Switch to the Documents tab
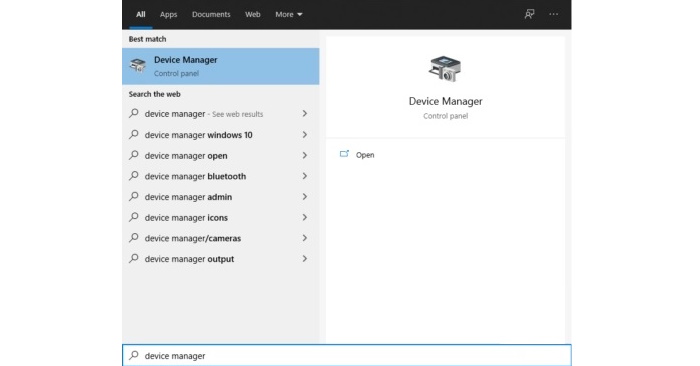700x366 pixels. 211,14
